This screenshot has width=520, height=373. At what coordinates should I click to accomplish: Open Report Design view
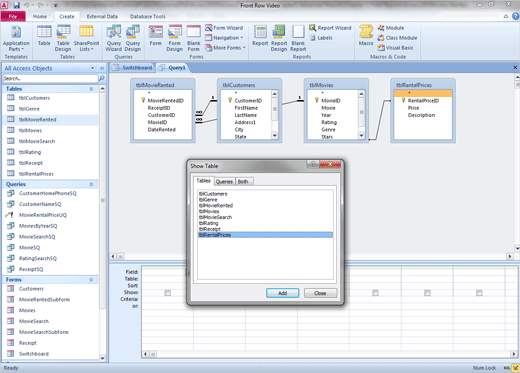tap(279, 39)
